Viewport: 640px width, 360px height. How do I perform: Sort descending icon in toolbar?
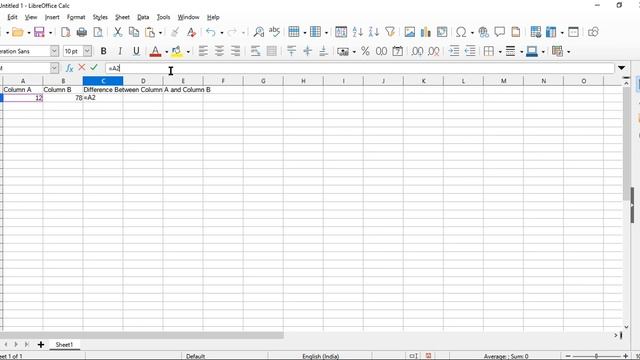(374, 32)
